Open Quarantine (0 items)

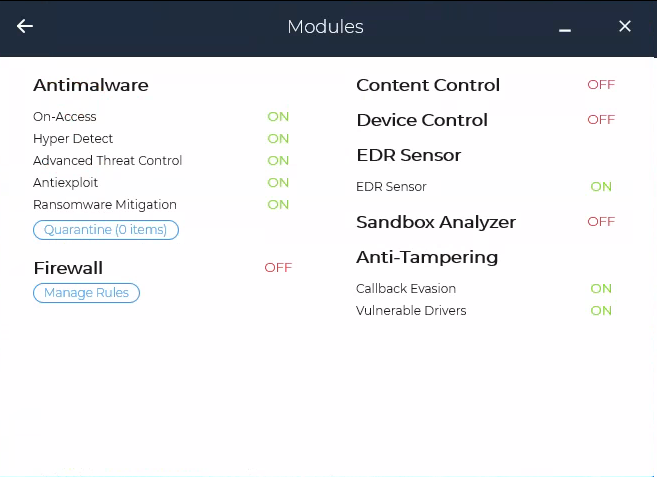pyautogui.click(x=106, y=230)
